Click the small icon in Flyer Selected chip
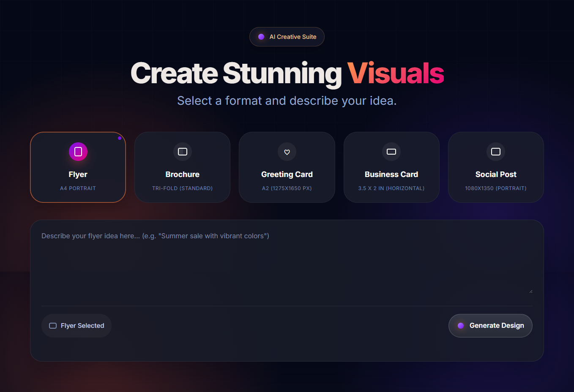Screen dimensions: 574x392 (x=53, y=326)
